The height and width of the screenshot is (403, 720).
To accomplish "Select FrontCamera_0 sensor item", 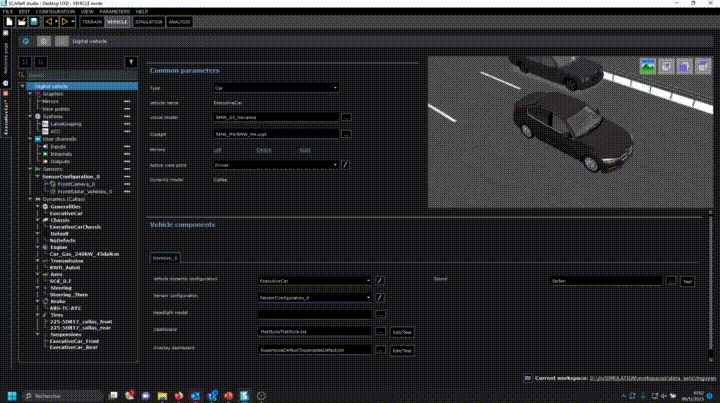I will point(76,184).
